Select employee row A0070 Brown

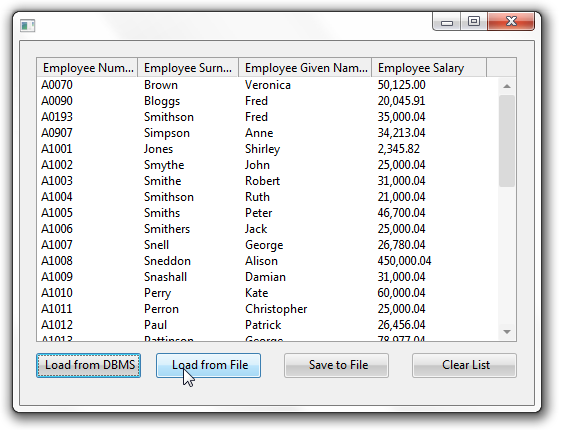pyautogui.click(x=268, y=85)
